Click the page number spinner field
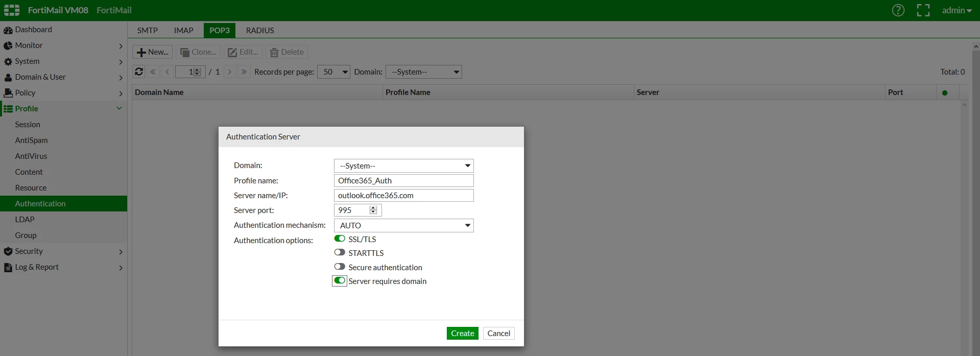 190,72
